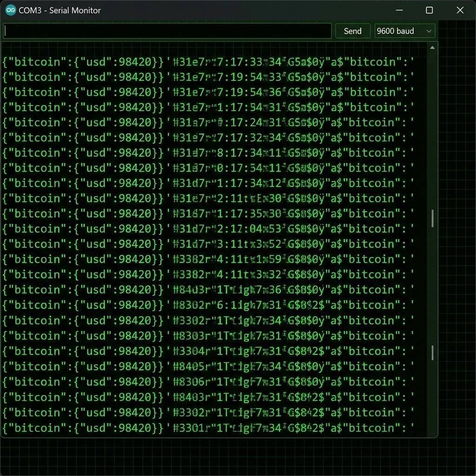Close the Serial Monitor window

coord(460,10)
